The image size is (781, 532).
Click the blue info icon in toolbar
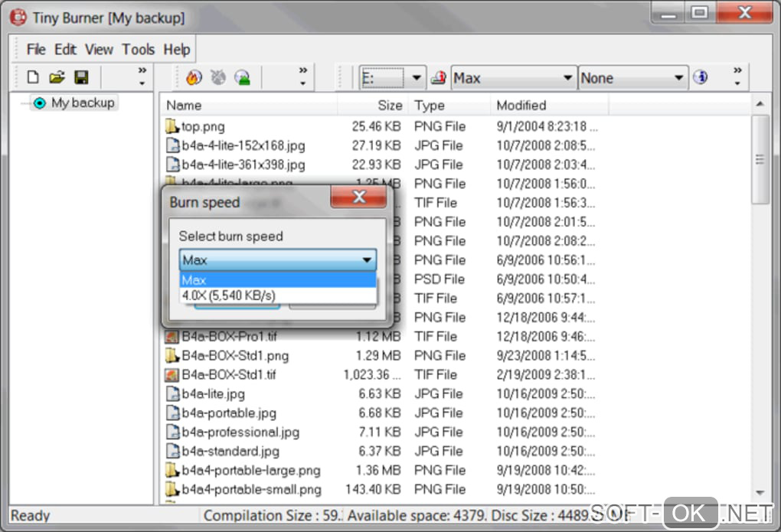coord(701,77)
